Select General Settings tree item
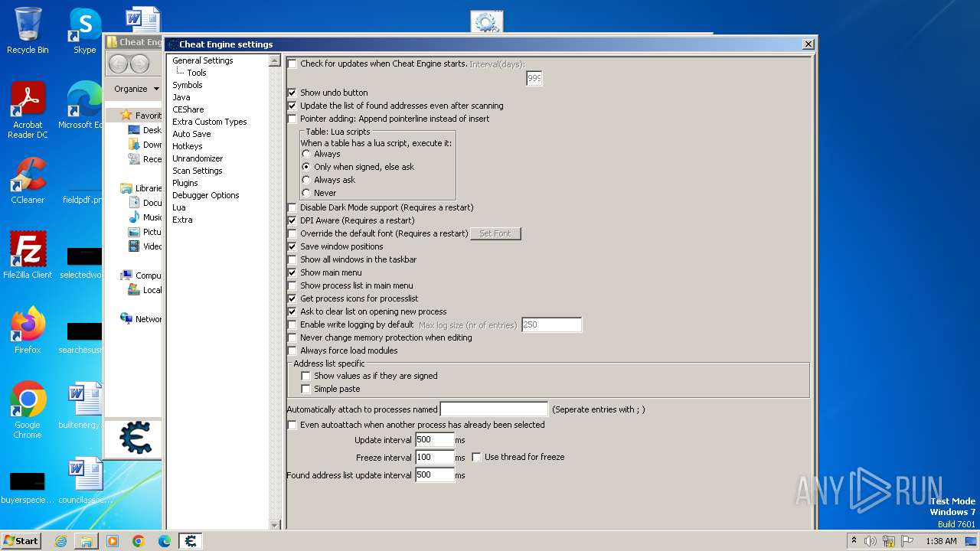Image resolution: width=980 pixels, height=551 pixels. point(203,60)
